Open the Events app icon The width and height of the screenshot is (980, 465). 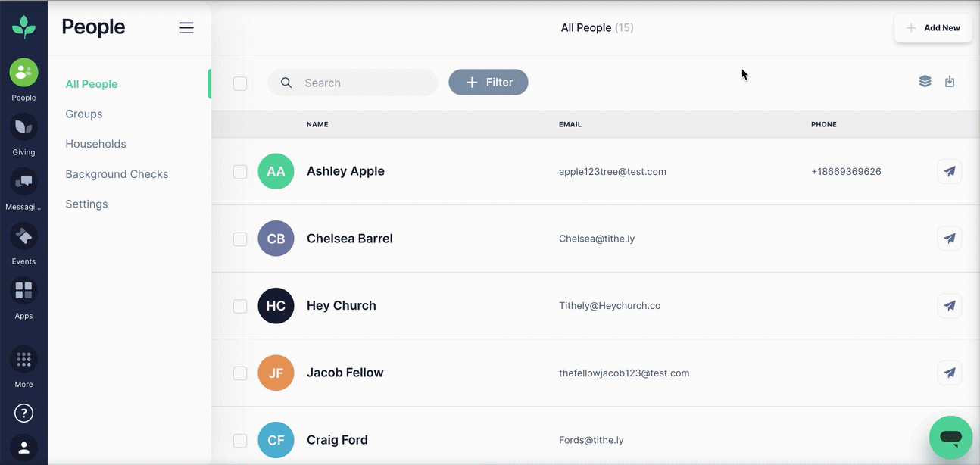tap(23, 236)
